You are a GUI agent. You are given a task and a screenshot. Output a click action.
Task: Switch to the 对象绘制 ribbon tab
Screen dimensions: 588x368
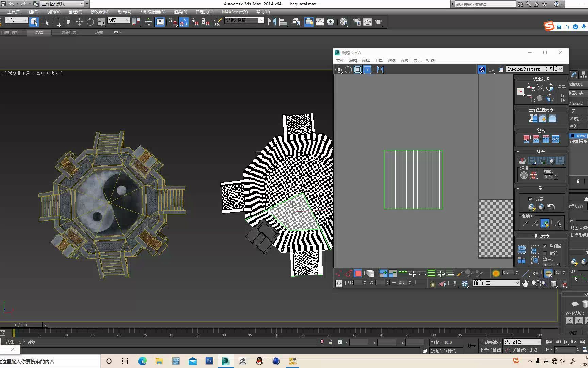click(69, 33)
